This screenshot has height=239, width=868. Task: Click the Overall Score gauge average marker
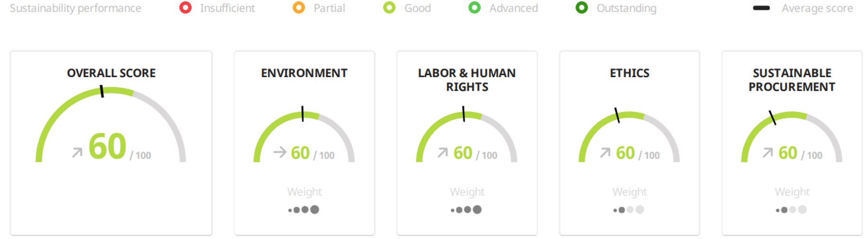point(102,91)
